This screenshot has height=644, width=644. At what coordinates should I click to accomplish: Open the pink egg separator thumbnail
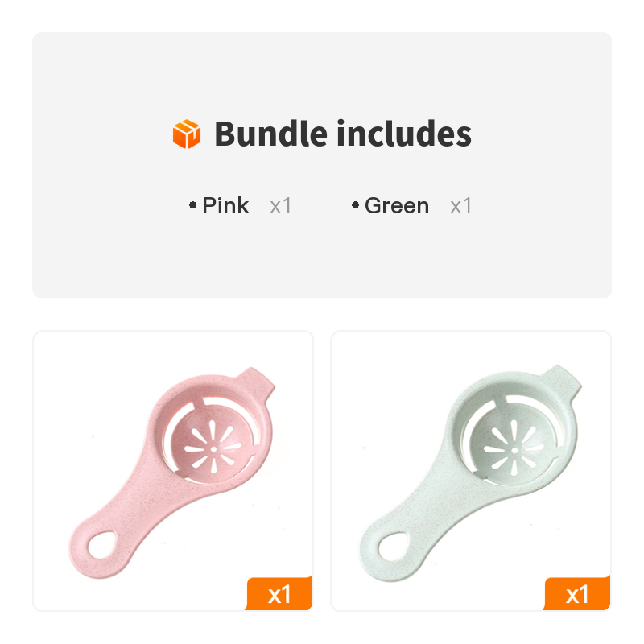tap(173, 471)
